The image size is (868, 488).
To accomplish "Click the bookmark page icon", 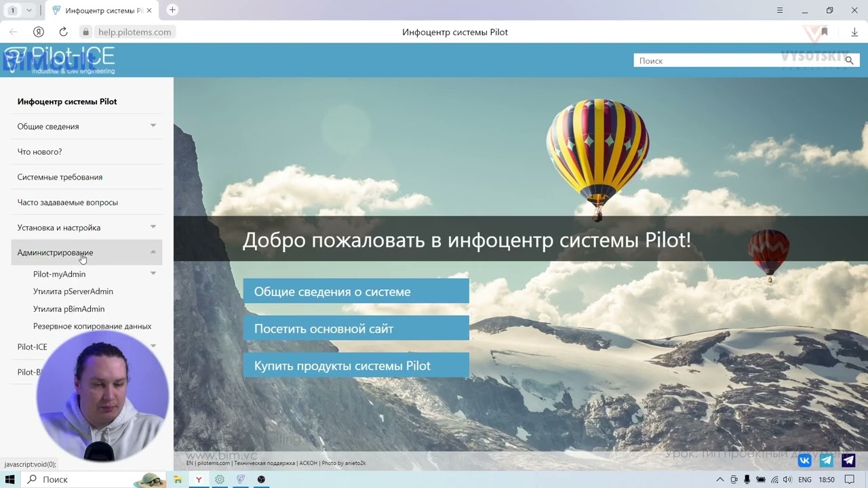I will tap(825, 32).
